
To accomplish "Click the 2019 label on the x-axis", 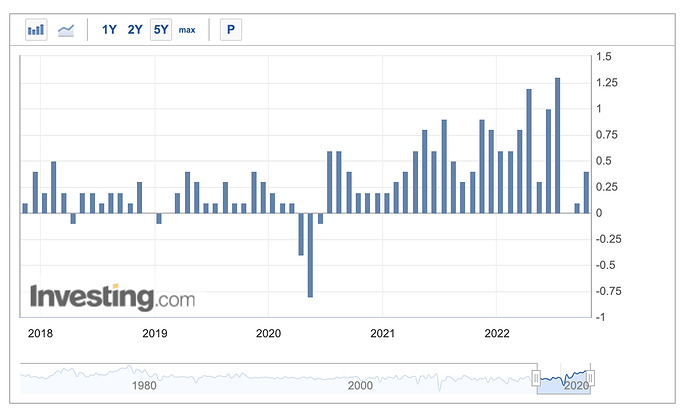I will (x=153, y=333).
